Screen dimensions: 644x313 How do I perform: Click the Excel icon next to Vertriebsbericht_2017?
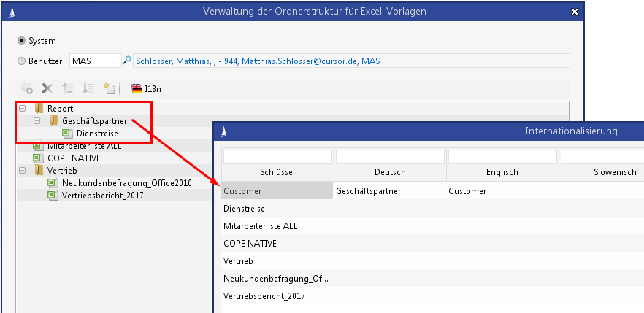pos(52,195)
